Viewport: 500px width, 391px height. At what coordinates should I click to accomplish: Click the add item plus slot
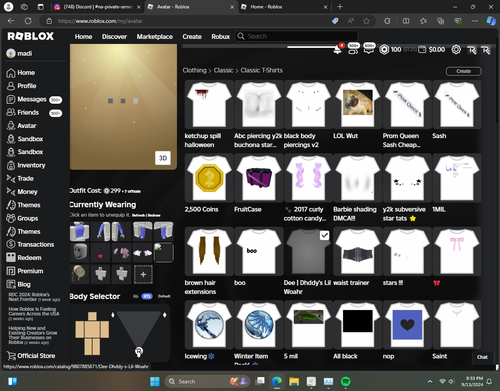click(x=143, y=274)
